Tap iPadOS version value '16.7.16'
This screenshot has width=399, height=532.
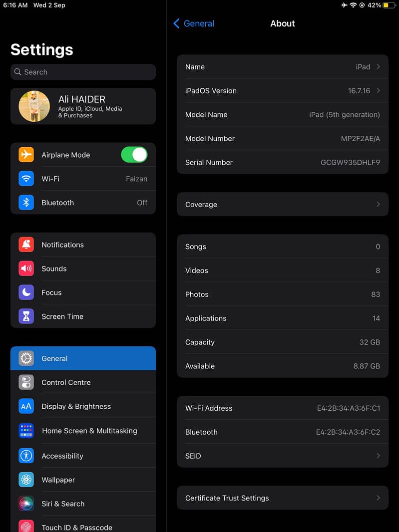359,91
